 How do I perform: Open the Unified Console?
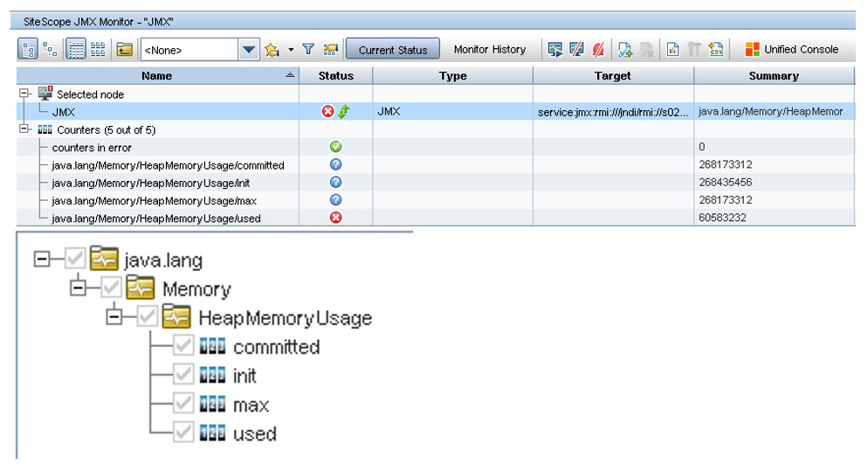(x=791, y=50)
